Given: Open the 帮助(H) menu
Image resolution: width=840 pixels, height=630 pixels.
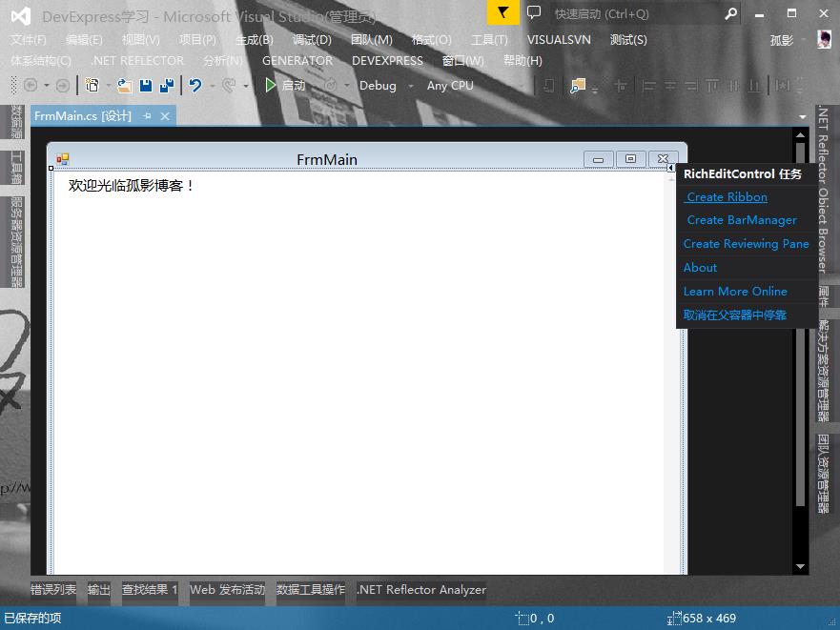Looking at the screenshot, I should coord(522,61).
